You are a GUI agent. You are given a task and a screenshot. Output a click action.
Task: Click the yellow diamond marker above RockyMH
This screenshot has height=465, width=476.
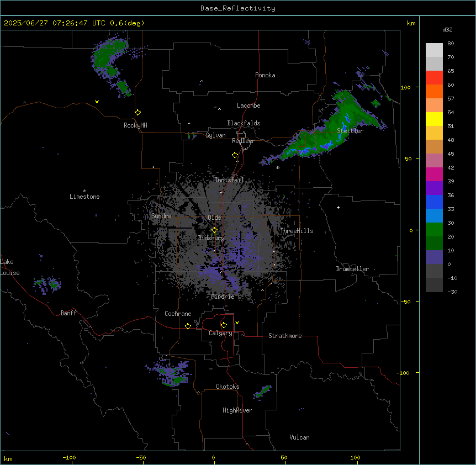click(138, 113)
